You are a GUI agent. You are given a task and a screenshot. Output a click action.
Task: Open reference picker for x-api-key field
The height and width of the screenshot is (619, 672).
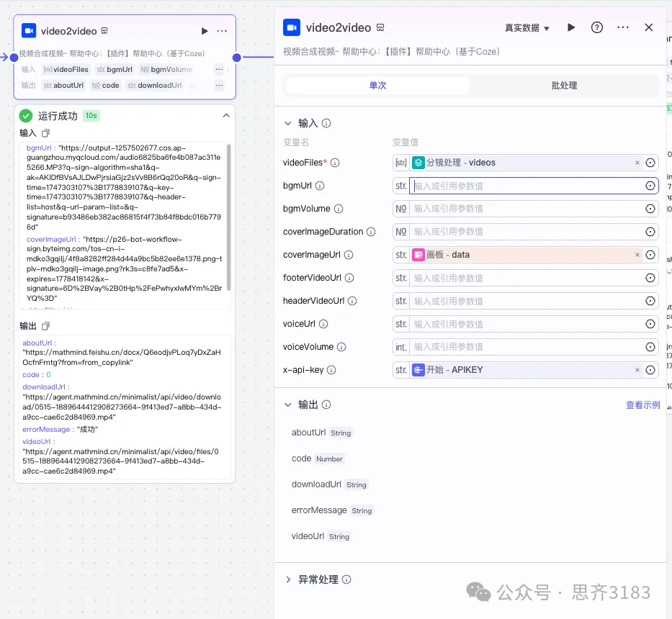[650, 370]
